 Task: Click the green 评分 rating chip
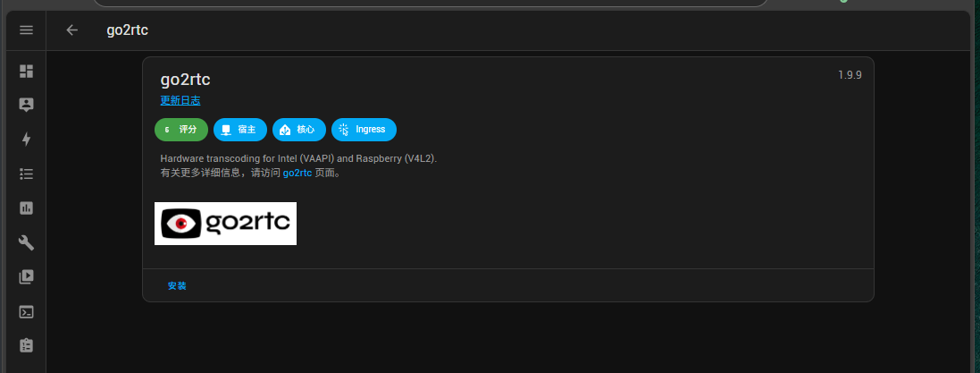(x=180, y=130)
